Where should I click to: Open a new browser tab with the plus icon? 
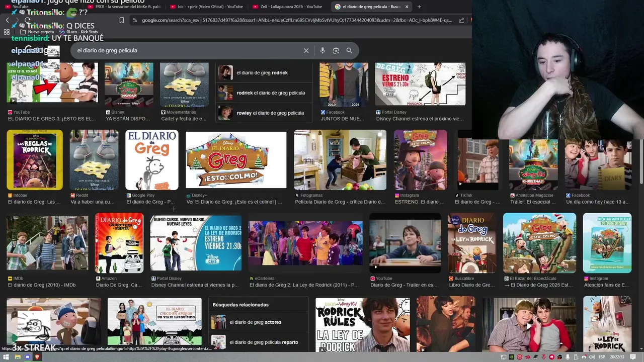[x=419, y=7]
